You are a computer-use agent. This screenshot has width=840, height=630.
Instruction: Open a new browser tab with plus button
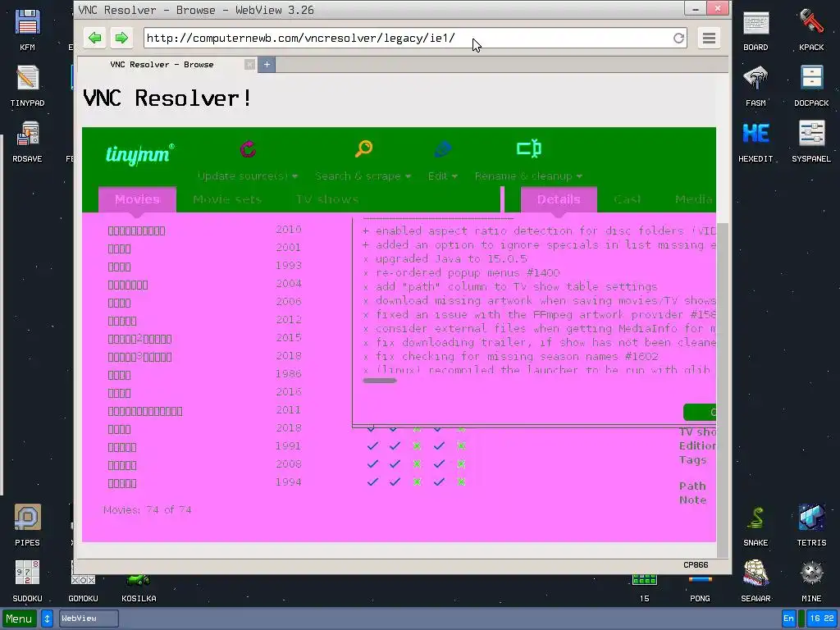coord(267,65)
